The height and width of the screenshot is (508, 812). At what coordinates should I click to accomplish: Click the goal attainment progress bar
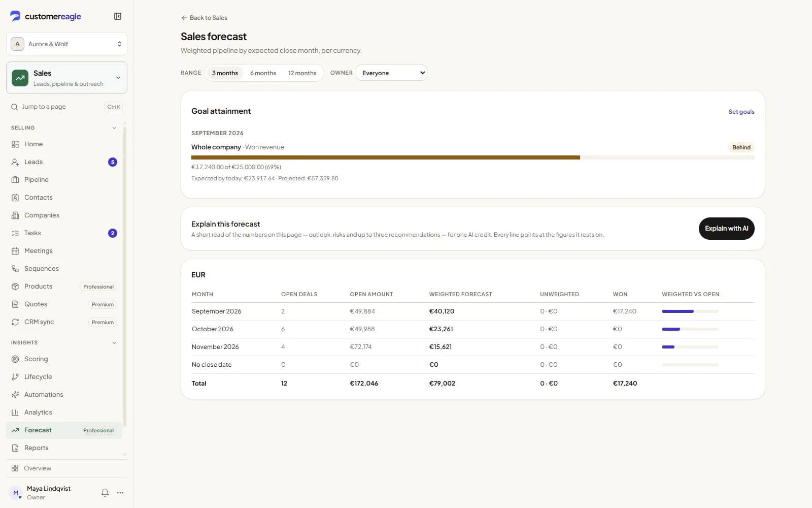472,157
